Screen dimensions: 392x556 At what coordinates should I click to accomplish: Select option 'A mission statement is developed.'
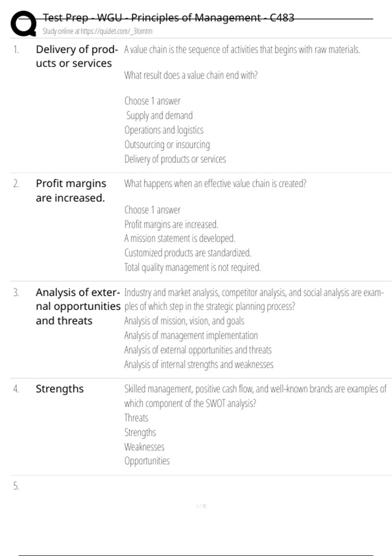(x=180, y=238)
